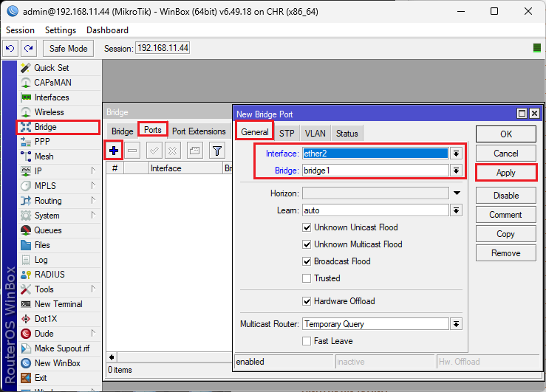Switch to the VLAN tab

315,134
